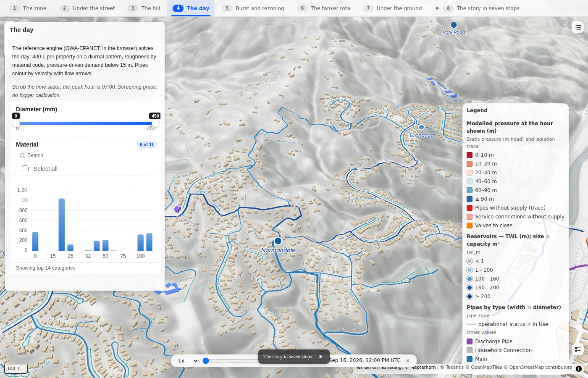Switch to the Burst and rezoning tab
The image size is (588, 378).
253,8
